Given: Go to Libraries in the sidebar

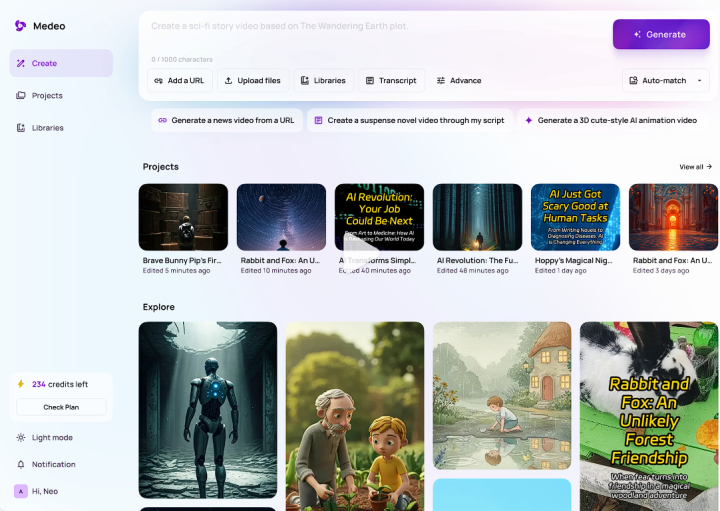Looking at the screenshot, I should (x=61, y=128).
